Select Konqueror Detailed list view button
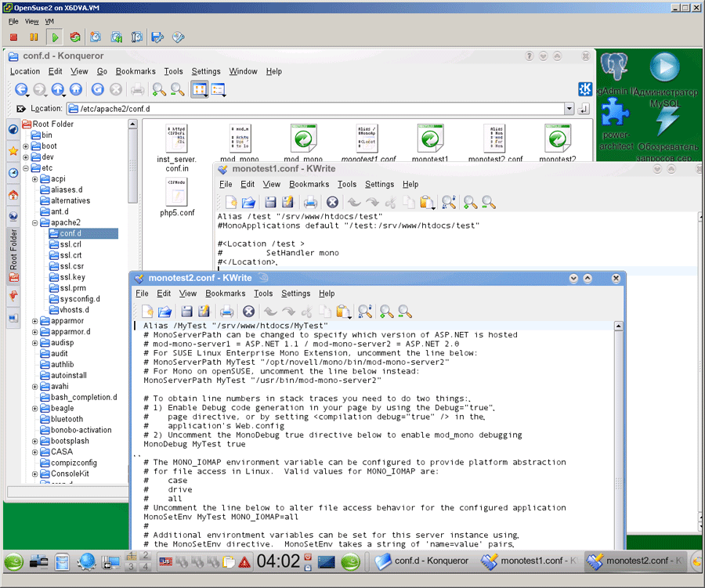Viewport: 705px width, 588px height. [218, 89]
